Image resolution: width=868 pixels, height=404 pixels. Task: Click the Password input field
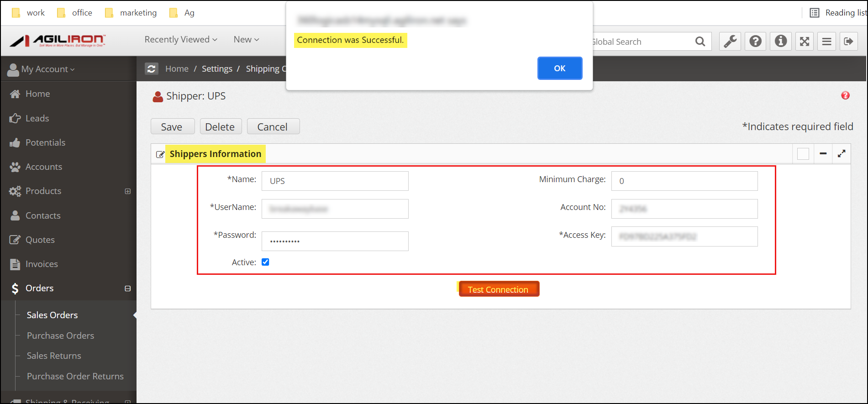[x=335, y=241]
